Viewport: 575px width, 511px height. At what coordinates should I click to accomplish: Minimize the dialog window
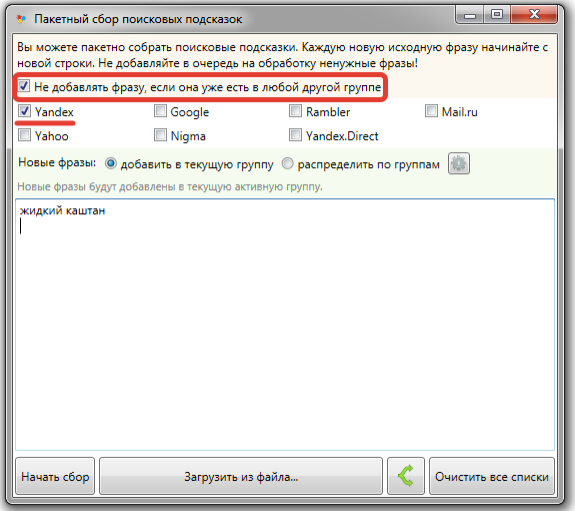point(470,14)
